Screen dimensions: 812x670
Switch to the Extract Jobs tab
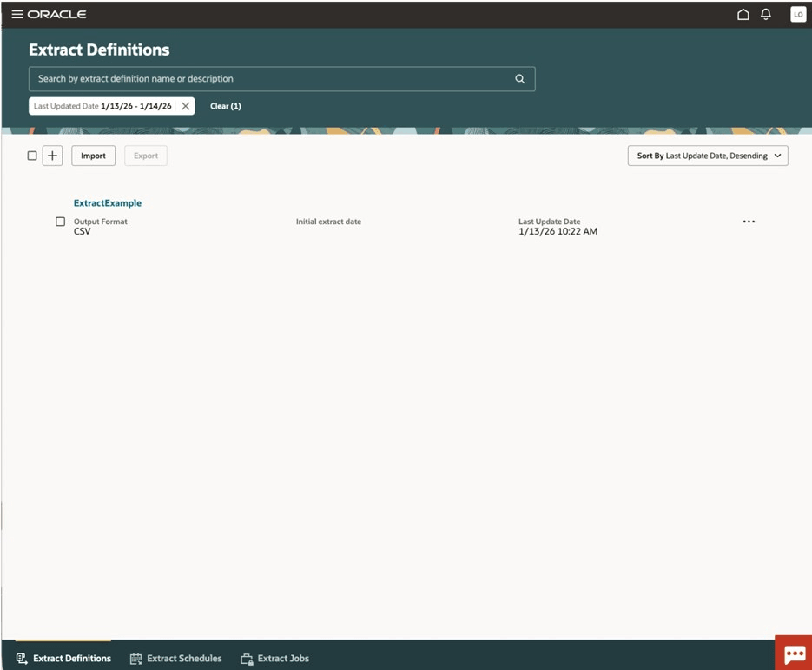click(x=283, y=658)
